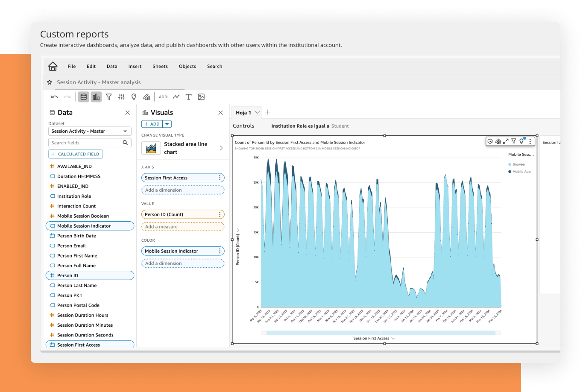The image size is (586, 392).
Task: Click the home icon in menu bar
Action: pyautogui.click(x=53, y=66)
